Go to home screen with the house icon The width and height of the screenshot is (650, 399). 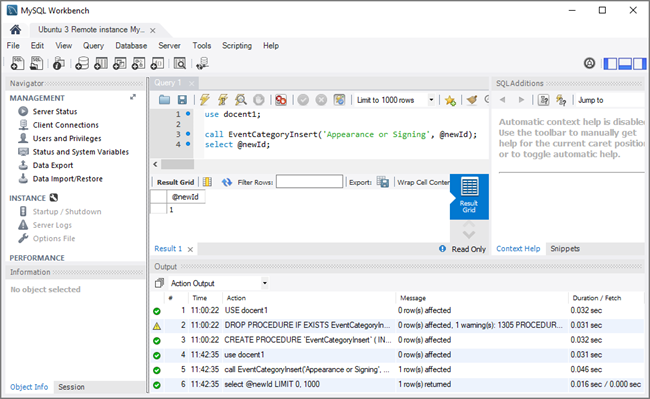(x=15, y=29)
